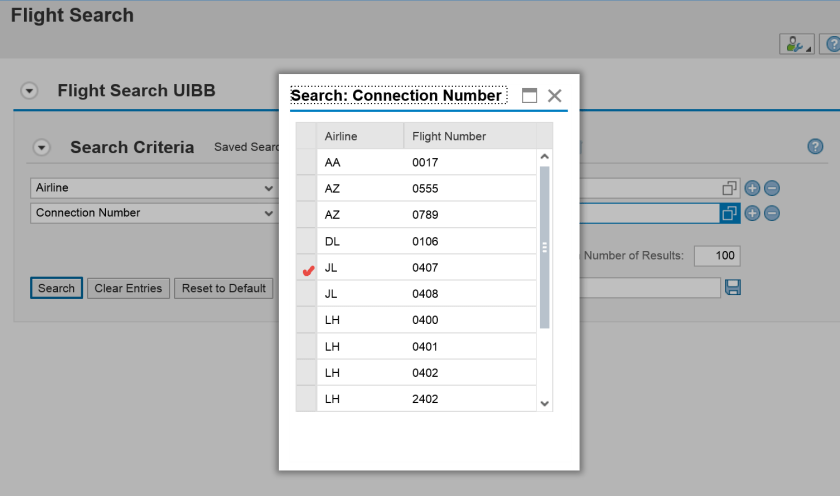Click value help icon in Airline row
Image resolution: width=840 pixels, height=496 pixels.
[729, 188]
